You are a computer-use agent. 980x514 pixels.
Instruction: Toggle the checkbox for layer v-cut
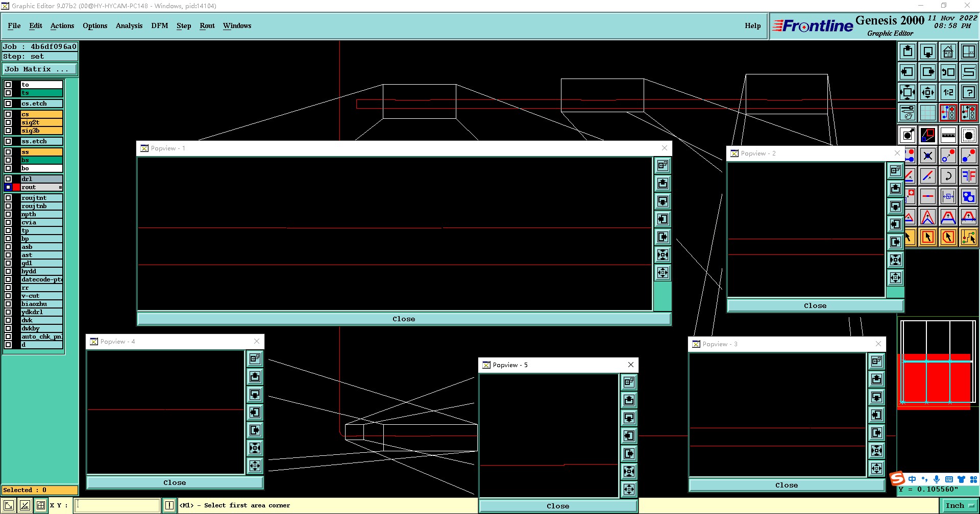(x=8, y=296)
